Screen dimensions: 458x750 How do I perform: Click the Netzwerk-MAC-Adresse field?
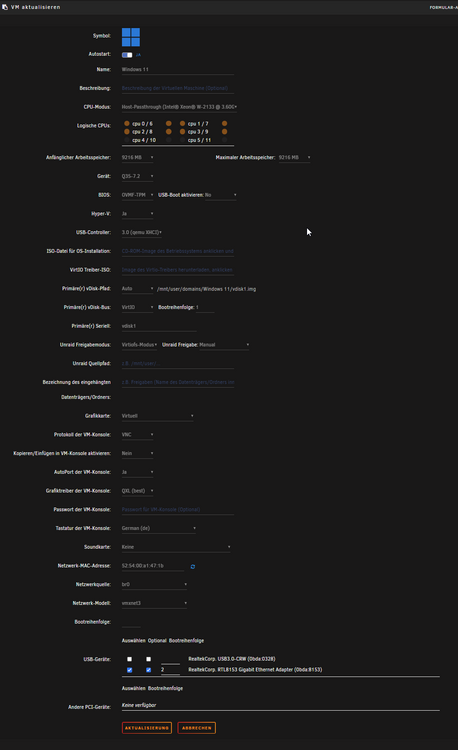(x=153, y=566)
